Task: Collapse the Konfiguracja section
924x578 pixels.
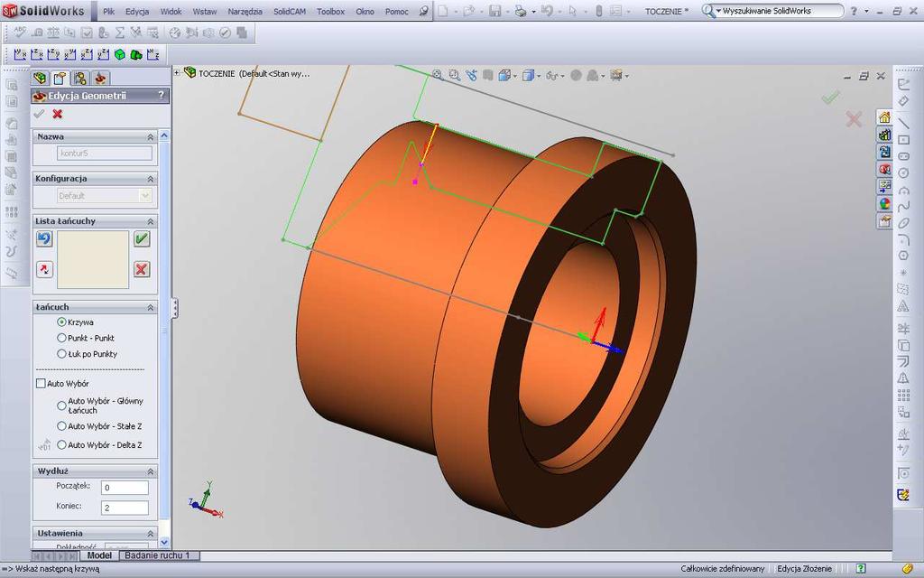Action: click(x=151, y=179)
